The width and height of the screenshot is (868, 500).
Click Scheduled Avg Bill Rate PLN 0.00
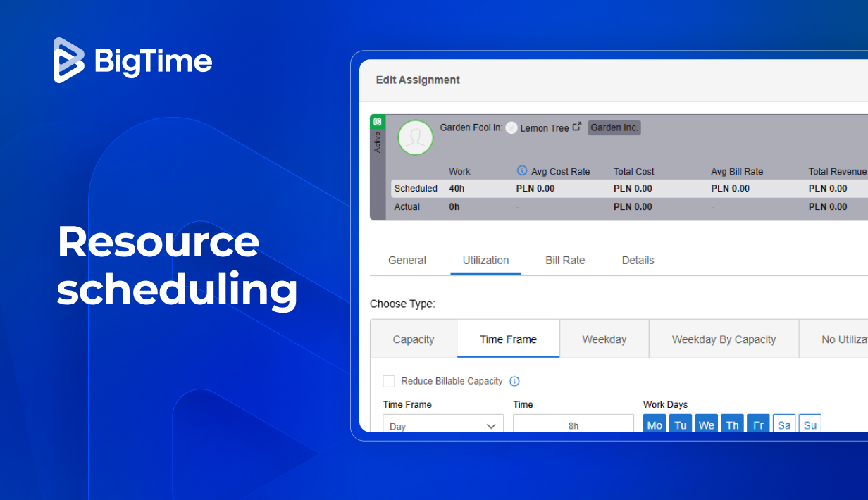click(731, 189)
